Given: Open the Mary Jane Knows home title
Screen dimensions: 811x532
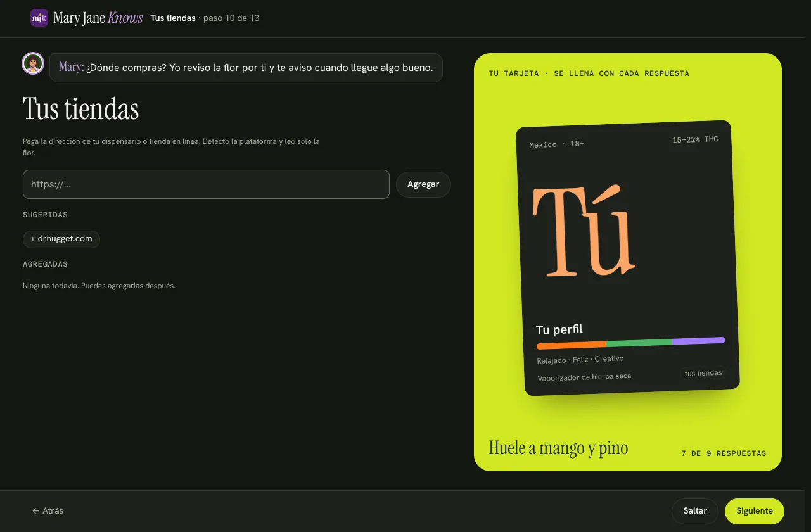Looking at the screenshot, I should (x=98, y=18).
